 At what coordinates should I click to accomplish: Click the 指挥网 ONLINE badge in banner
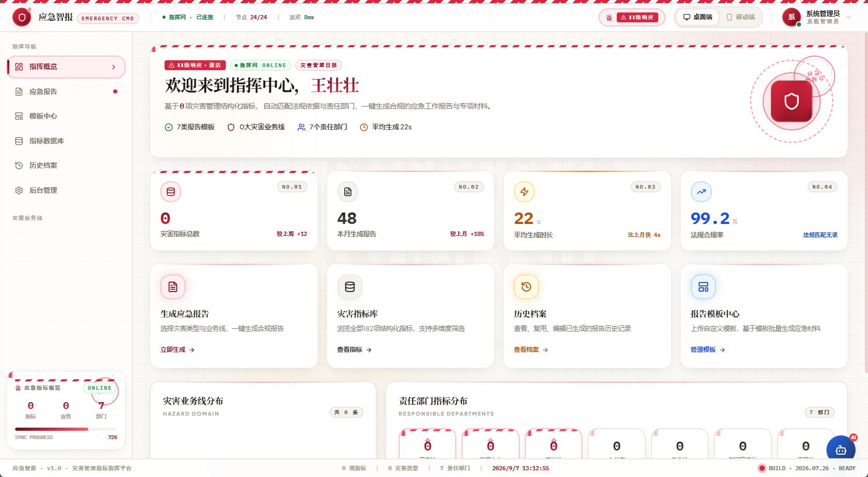261,65
